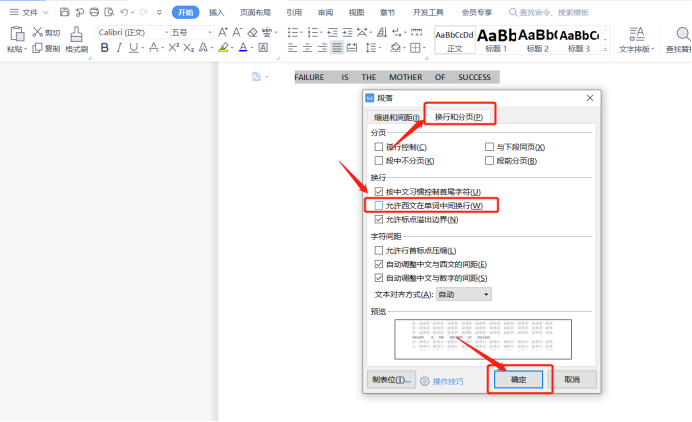Expand the 文件 menu arrow
The height and width of the screenshot is (422, 692).
click(45, 12)
